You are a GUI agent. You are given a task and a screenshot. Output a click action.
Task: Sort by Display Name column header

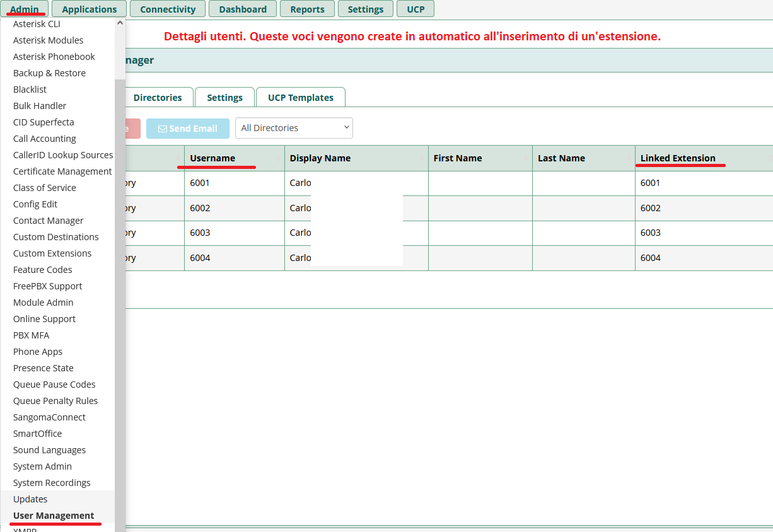(x=356, y=158)
